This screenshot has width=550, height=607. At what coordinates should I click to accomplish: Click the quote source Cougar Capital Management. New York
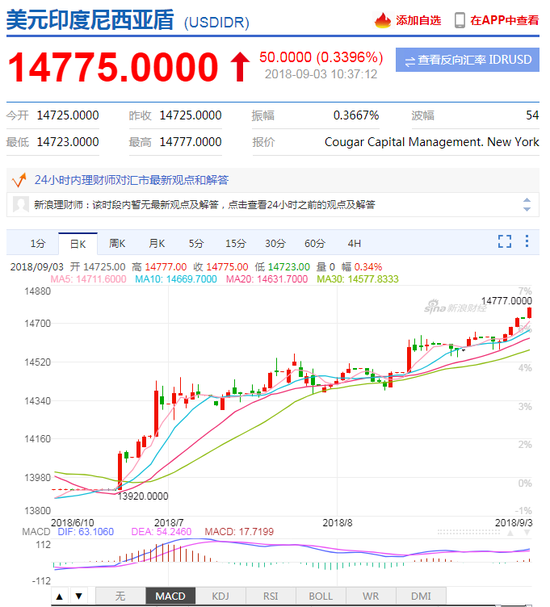click(x=432, y=142)
